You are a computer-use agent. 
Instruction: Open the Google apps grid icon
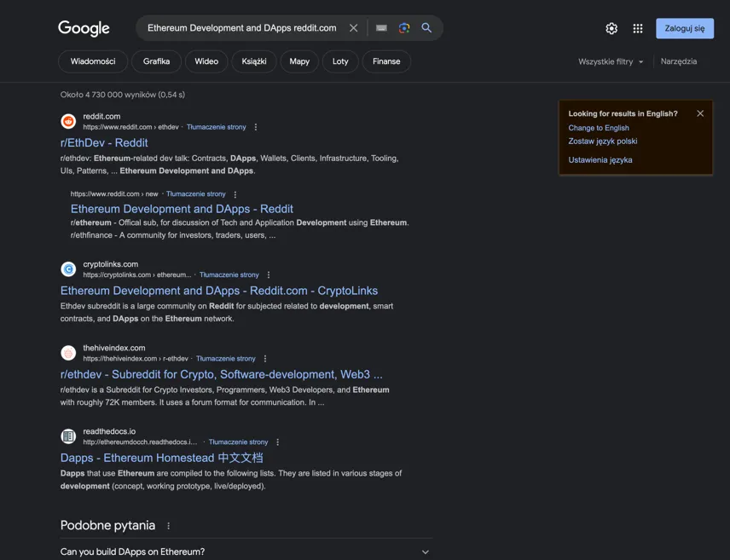coord(638,28)
